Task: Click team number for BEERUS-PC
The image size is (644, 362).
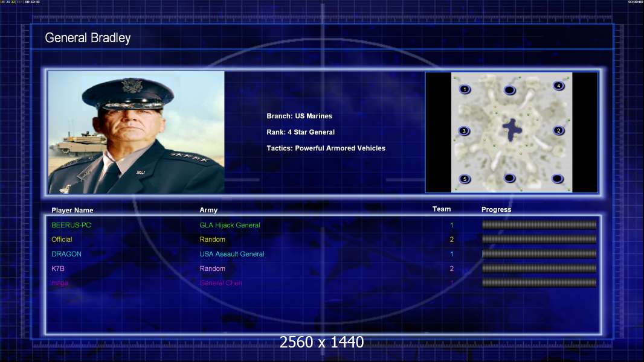Action: tap(452, 225)
